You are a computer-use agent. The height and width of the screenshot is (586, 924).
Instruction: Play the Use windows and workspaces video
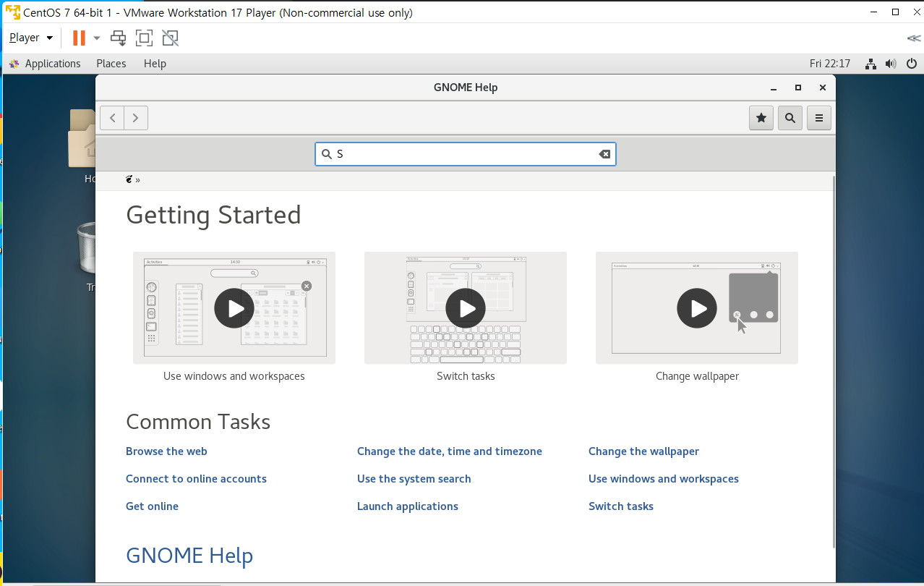234,308
